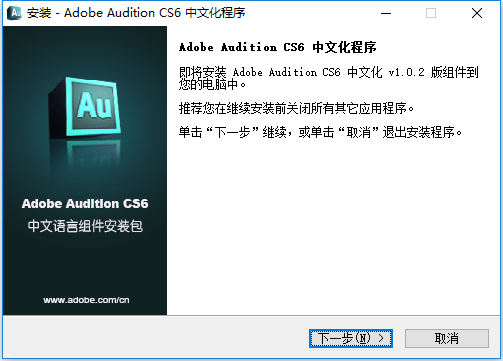Click the 取消 button to exit setup

(x=447, y=338)
